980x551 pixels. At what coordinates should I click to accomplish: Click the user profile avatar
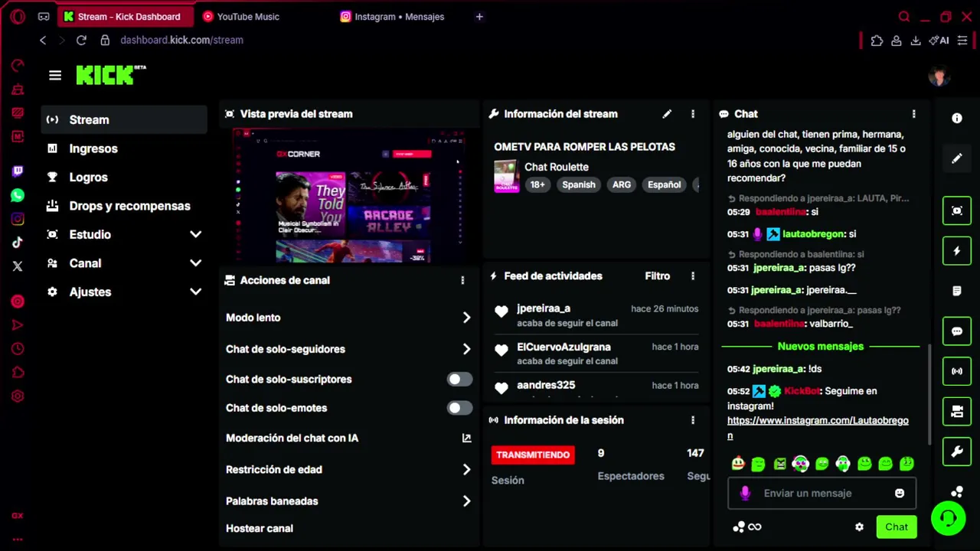click(x=939, y=76)
